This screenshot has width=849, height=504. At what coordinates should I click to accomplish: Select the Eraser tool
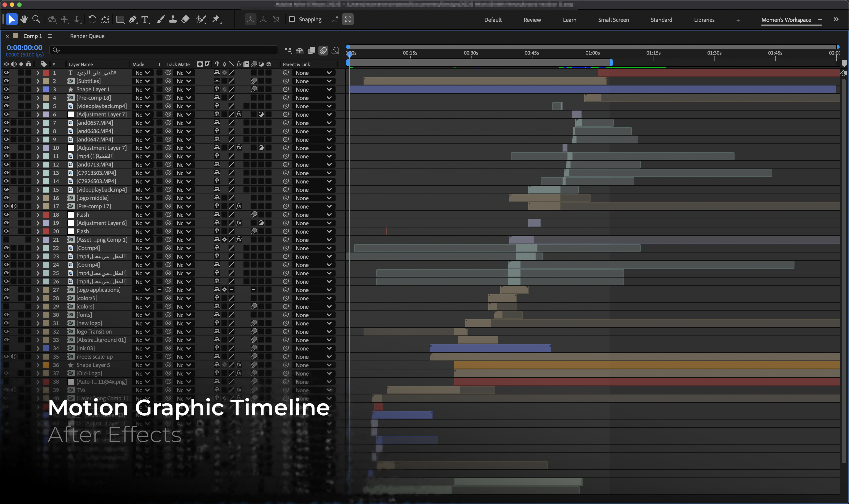click(185, 19)
